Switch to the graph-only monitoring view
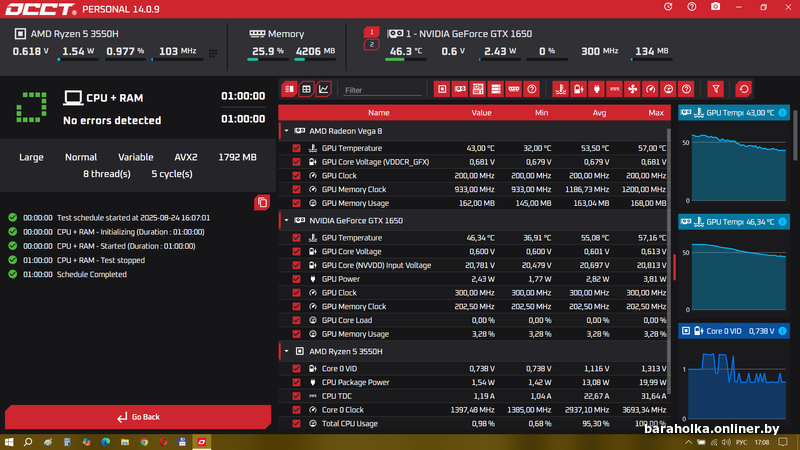The width and height of the screenshot is (800, 450). pyautogui.click(x=323, y=89)
